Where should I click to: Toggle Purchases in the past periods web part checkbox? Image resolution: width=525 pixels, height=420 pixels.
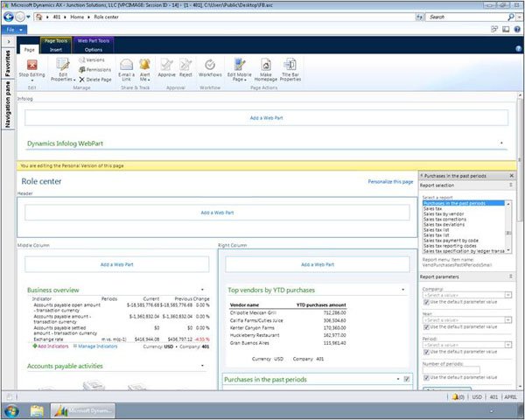click(x=407, y=379)
